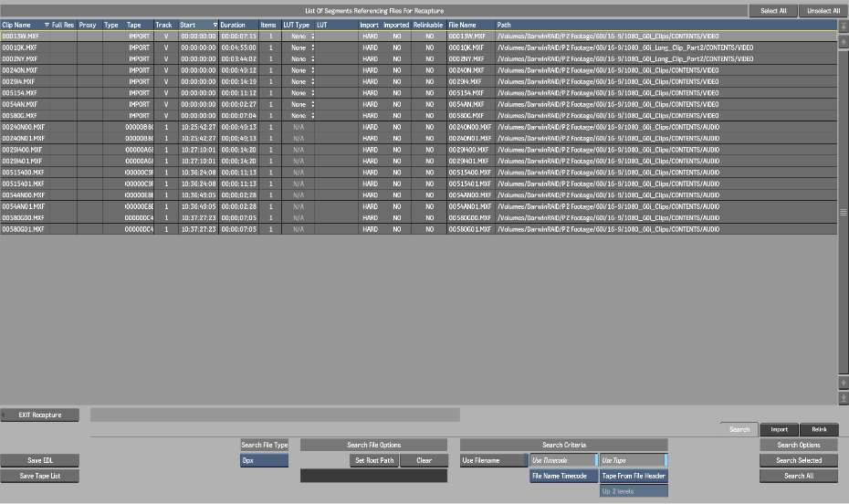Screen dimensions: 849x504
Task: Click Save EDL
Action: point(40,460)
